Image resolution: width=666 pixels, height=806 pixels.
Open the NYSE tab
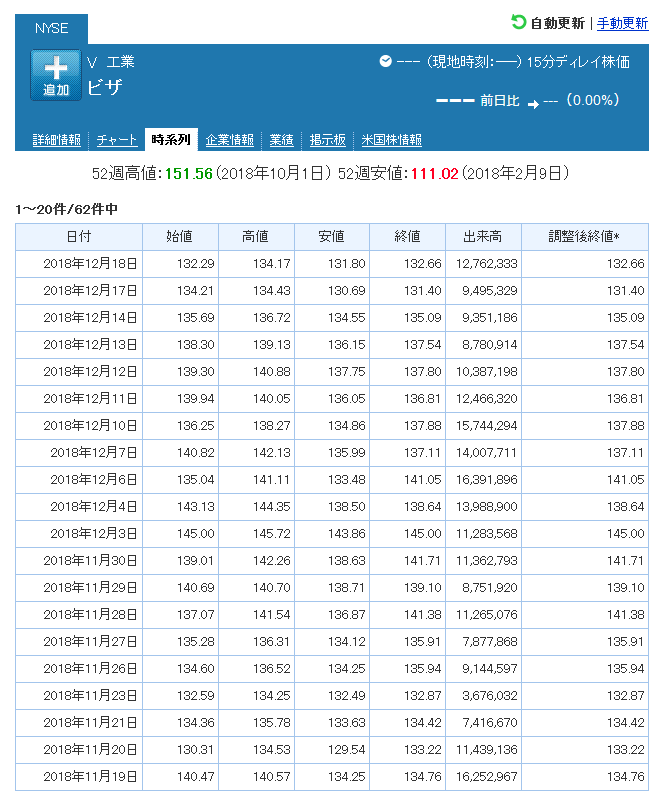tap(51, 28)
